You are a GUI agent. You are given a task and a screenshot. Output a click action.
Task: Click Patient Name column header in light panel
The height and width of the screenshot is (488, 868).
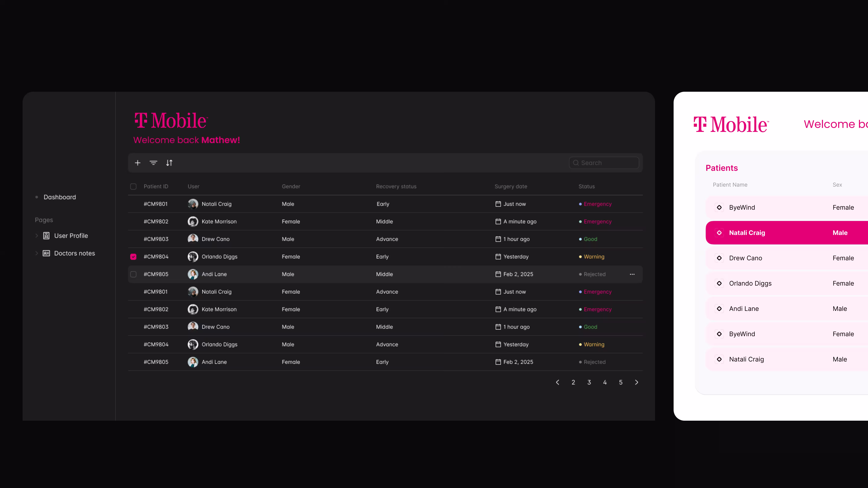pos(730,185)
